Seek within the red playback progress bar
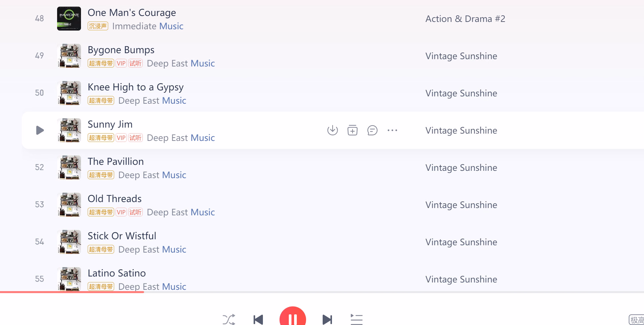Image resolution: width=644 pixels, height=325 pixels. coord(72,292)
